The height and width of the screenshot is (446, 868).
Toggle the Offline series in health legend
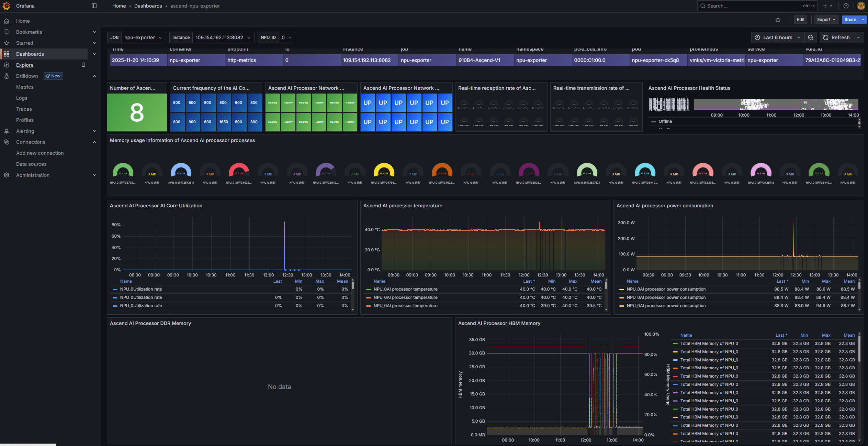[665, 121]
